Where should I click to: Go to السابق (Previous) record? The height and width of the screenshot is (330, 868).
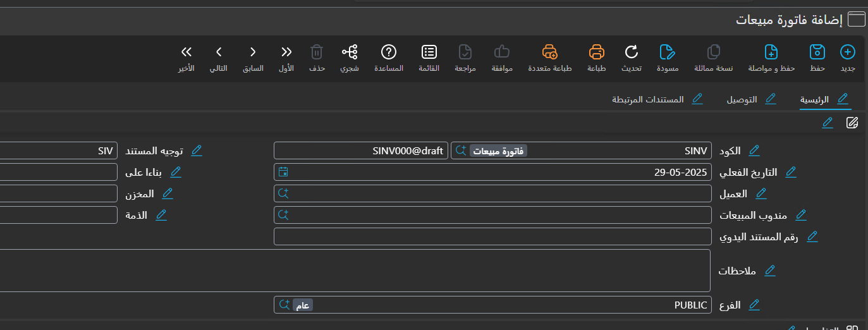click(253, 52)
